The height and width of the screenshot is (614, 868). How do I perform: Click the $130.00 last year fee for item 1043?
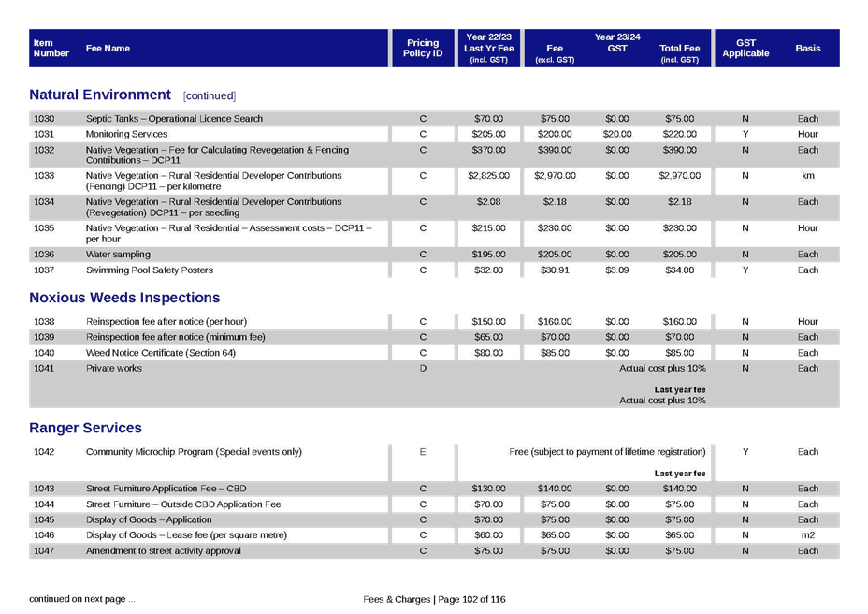point(489,489)
